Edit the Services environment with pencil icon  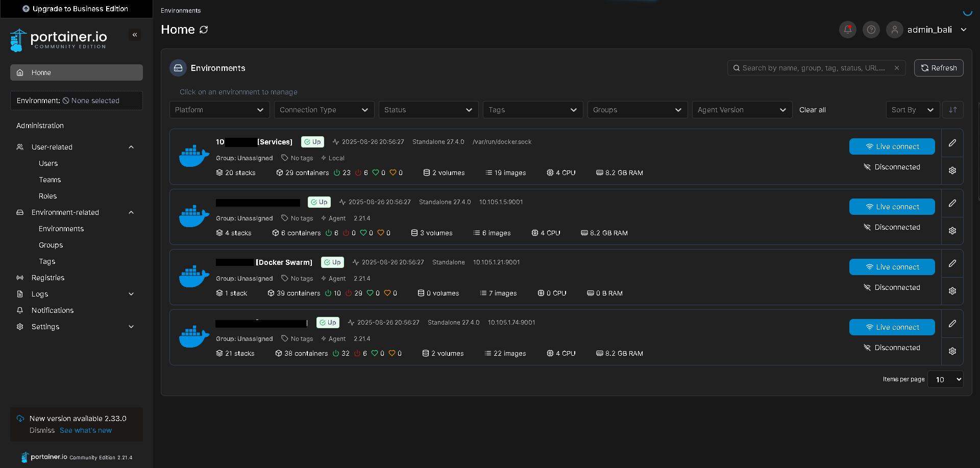(952, 143)
